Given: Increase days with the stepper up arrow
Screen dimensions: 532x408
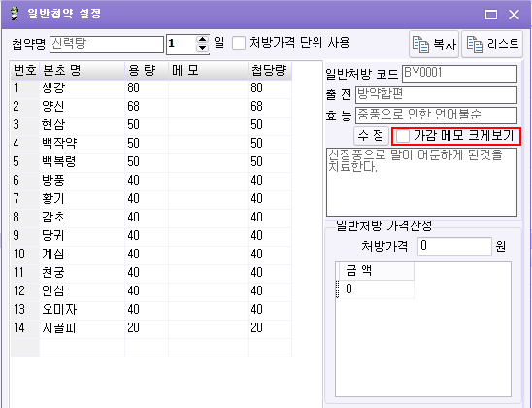Looking at the screenshot, I should [202, 40].
